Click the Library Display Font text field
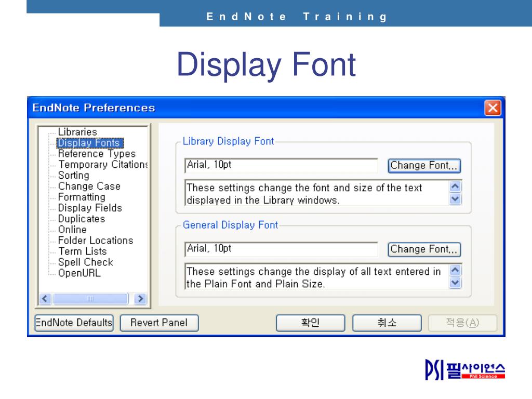532x399 pixels. click(281, 165)
